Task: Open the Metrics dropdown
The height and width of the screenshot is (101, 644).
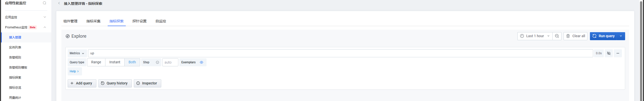Action: (77, 53)
